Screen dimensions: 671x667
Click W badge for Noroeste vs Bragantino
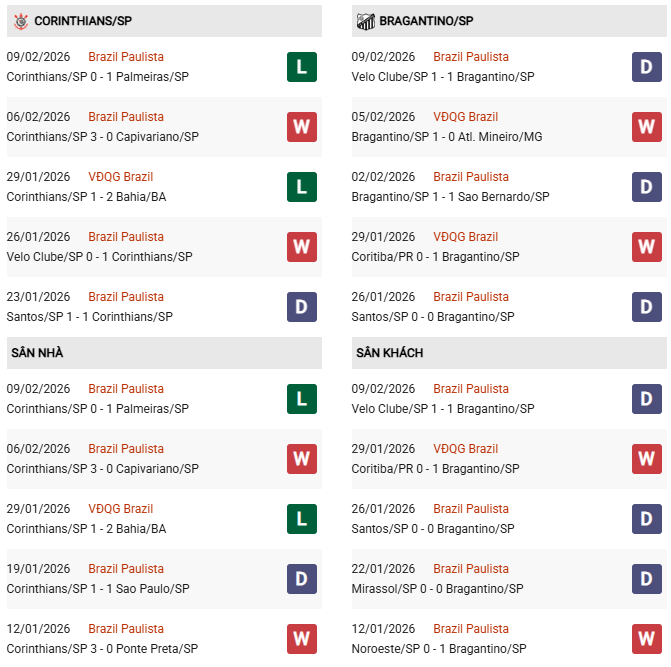[647, 638]
